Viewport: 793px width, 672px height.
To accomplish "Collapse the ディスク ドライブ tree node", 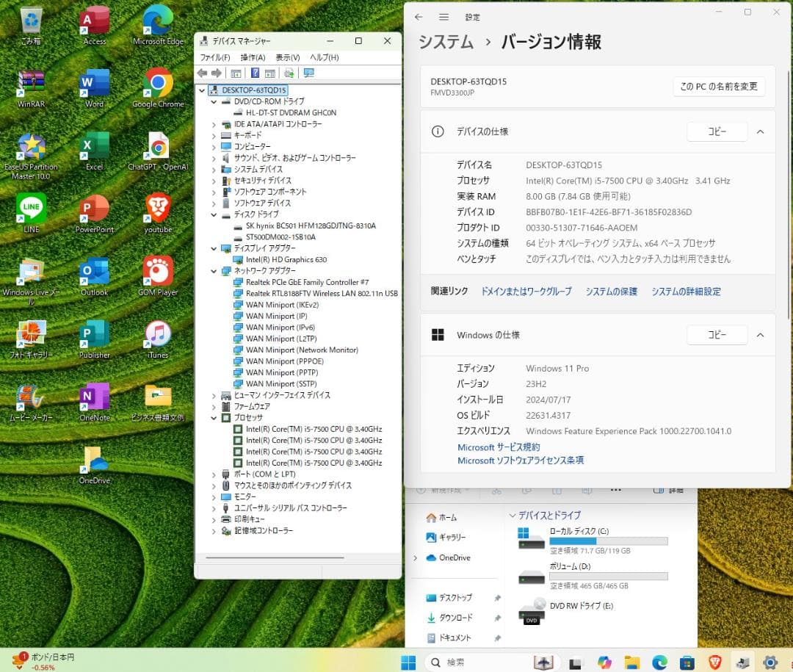I will coord(214,214).
